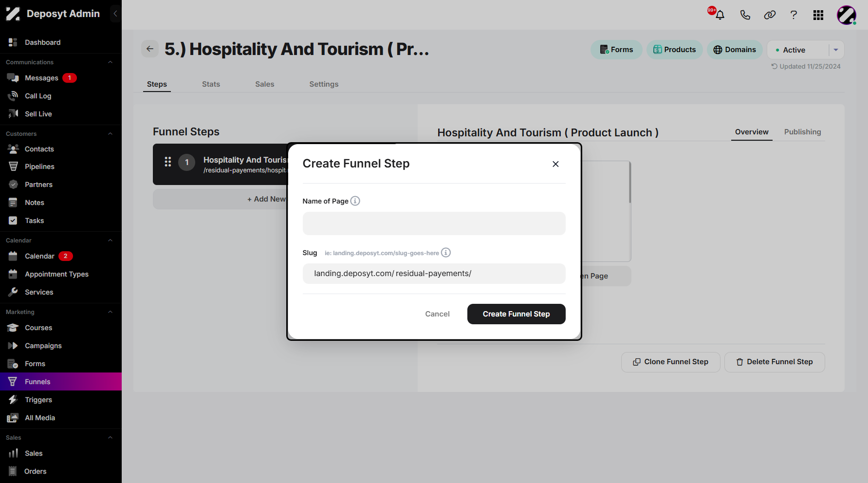The width and height of the screenshot is (868, 483).
Task: Click the Products button
Action: point(674,50)
